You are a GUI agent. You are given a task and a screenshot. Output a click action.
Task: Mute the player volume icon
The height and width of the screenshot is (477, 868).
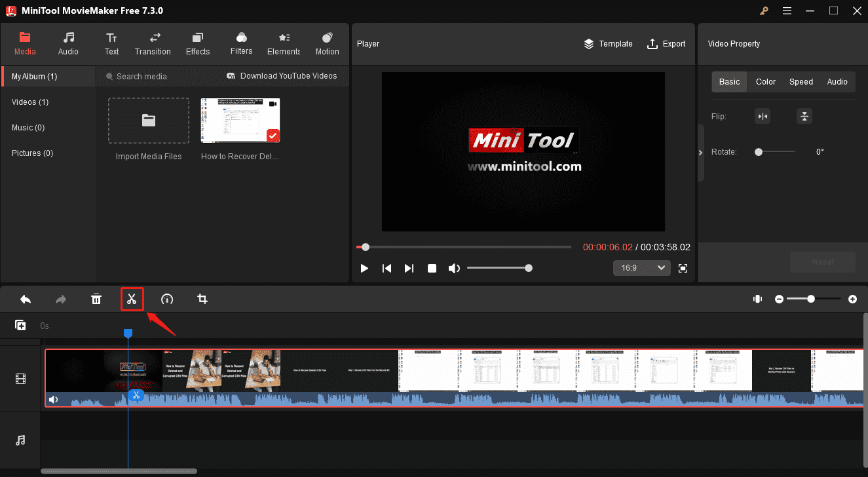(454, 268)
